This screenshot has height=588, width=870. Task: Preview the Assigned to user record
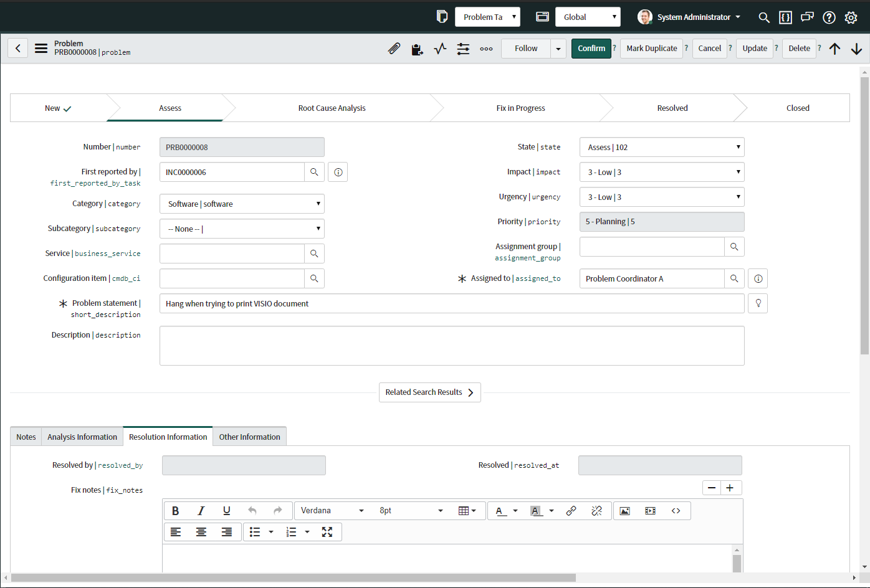click(758, 278)
